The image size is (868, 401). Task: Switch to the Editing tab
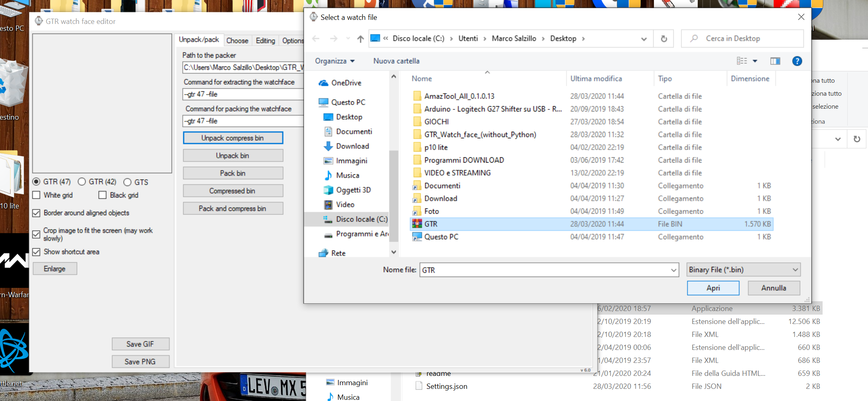tap(265, 41)
